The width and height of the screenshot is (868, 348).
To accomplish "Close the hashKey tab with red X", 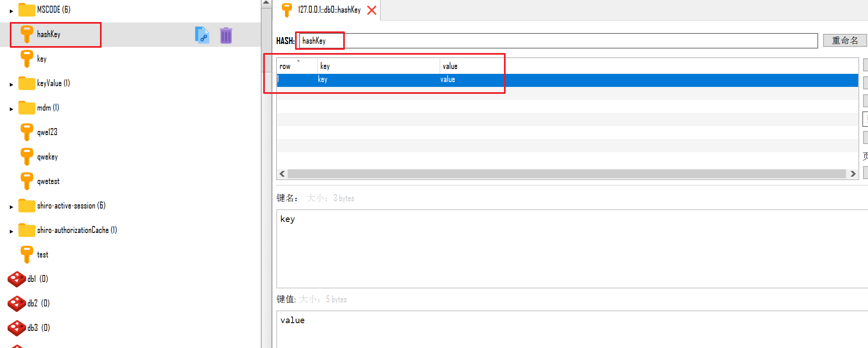I will pos(372,10).
